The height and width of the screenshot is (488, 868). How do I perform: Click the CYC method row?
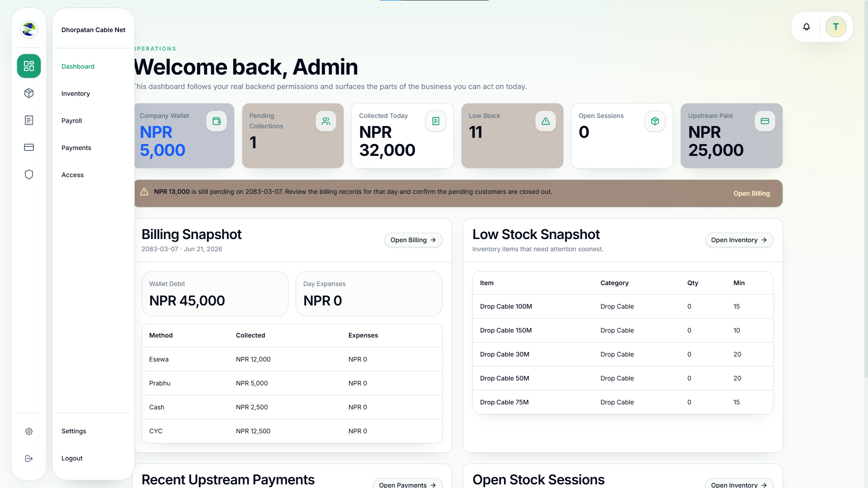[x=292, y=431]
